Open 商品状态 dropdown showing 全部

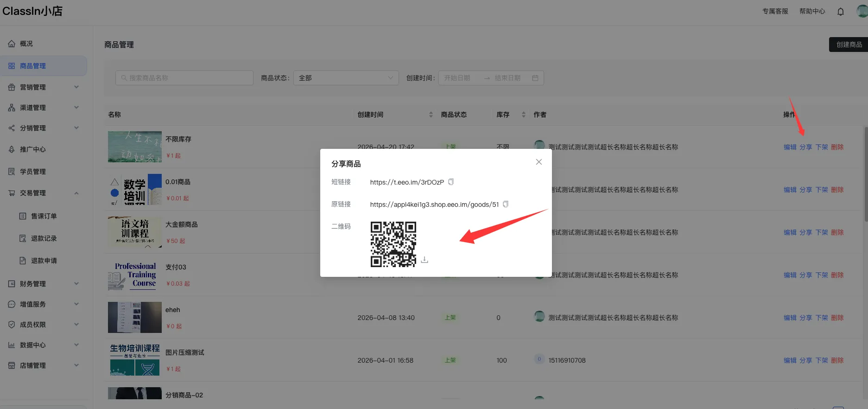click(346, 78)
